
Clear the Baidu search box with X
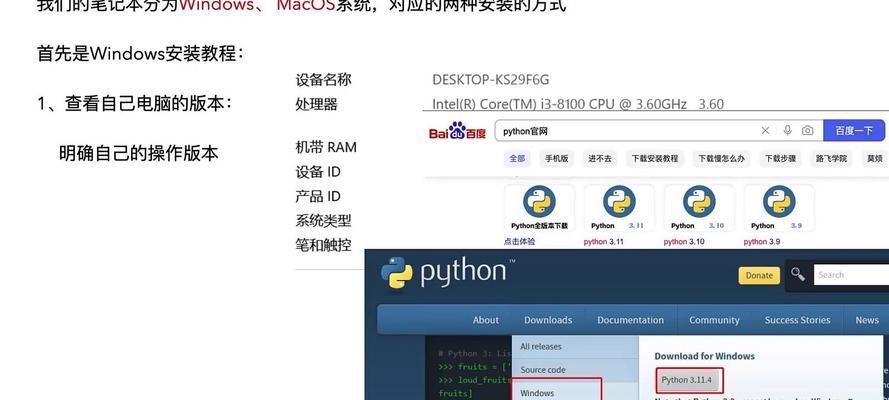(x=765, y=131)
